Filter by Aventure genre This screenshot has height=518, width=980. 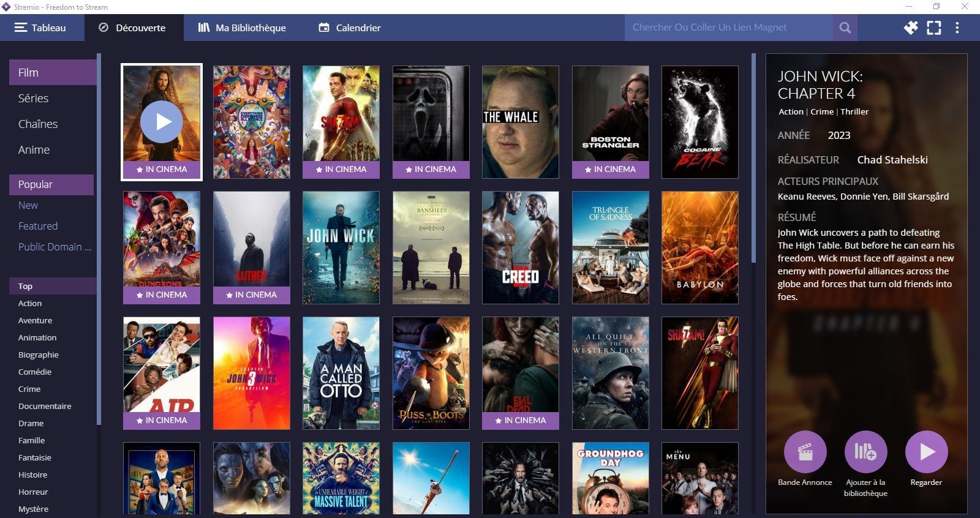coord(53,320)
